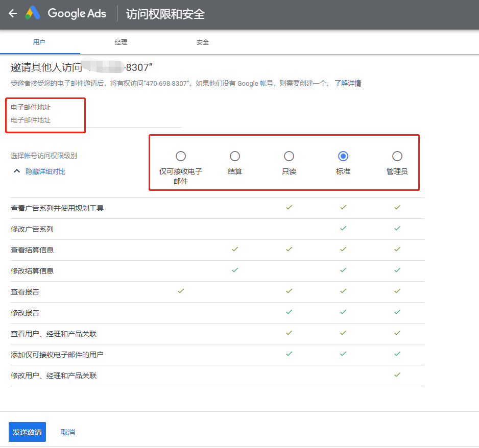Viewport: 479px width, 448px height.
Task: Open the 用户 tab
Action: 39,42
